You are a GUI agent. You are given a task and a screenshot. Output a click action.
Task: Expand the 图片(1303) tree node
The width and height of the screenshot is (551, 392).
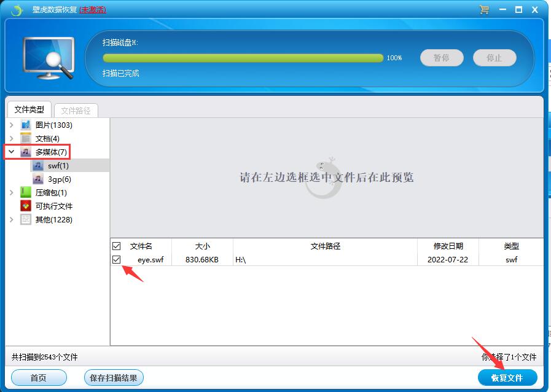[12, 125]
